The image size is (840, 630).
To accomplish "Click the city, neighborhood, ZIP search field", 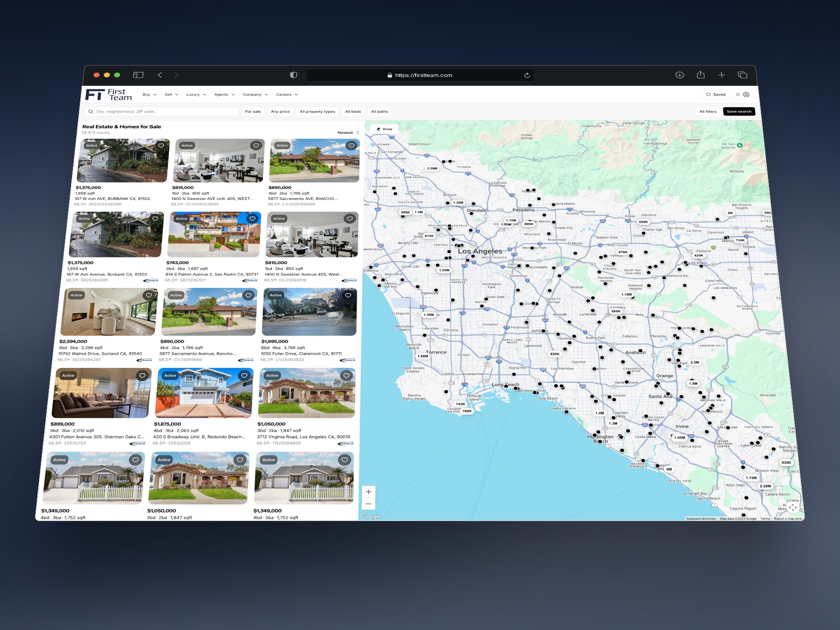I will click(x=161, y=112).
